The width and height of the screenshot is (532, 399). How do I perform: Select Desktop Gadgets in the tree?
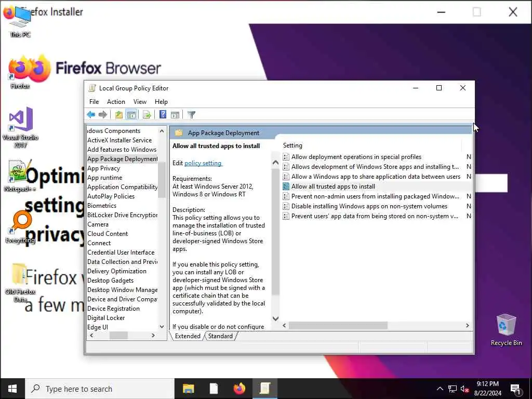point(110,281)
